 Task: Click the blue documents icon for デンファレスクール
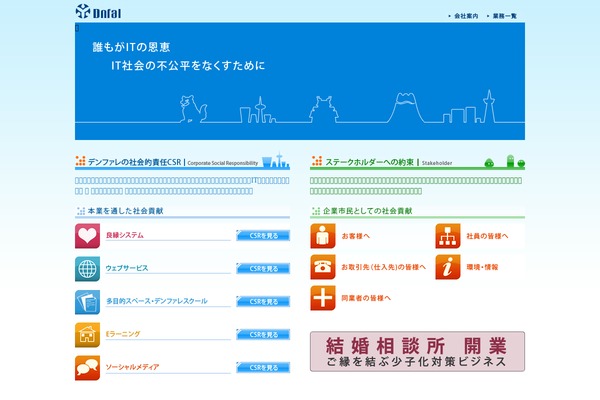[x=87, y=302]
